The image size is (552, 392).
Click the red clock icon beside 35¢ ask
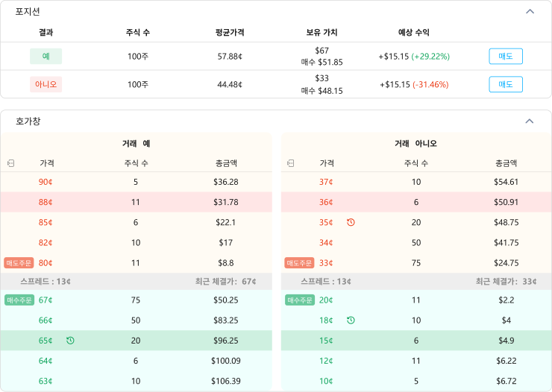point(351,222)
